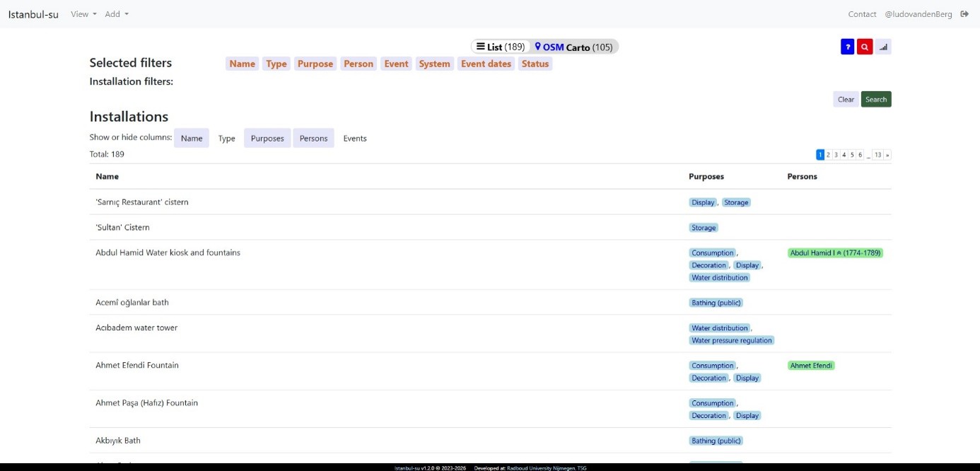Open the blue help question-mark icon
This screenshot has width=980, height=471.
click(x=847, y=47)
